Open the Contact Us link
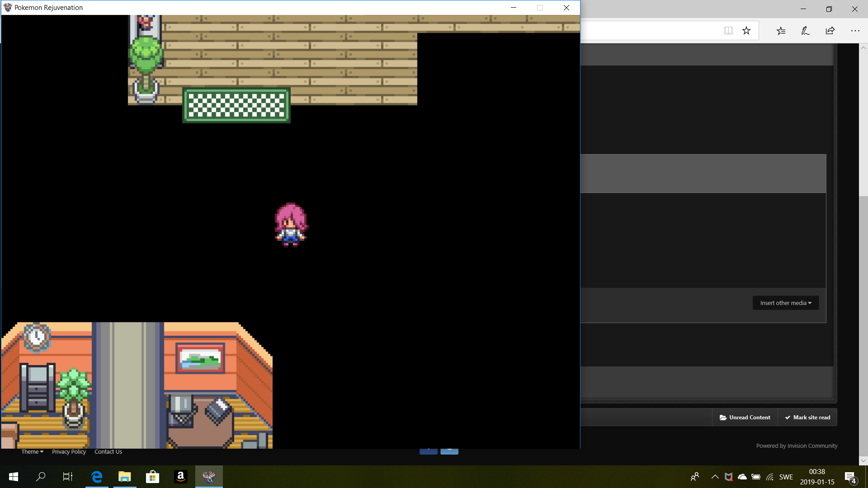Image resolution: width=868 pixels, height=488 pixels. (108, 451)
